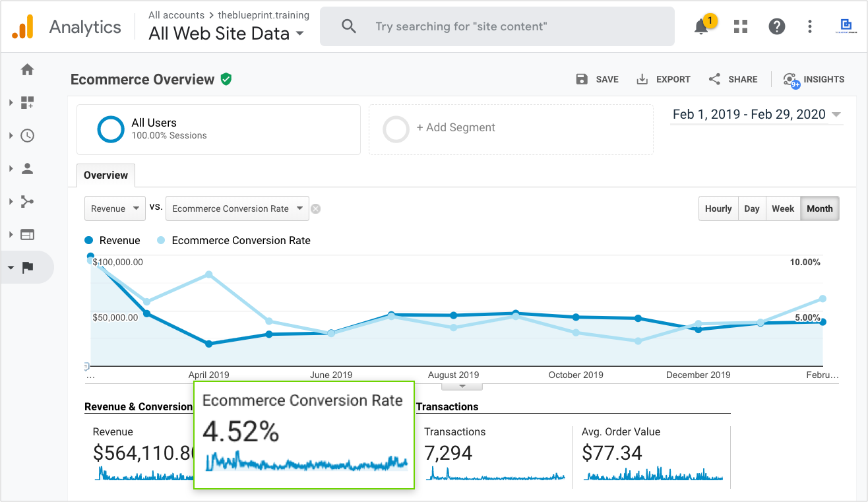Expand the date range picker
The height and width of the screenshot is (502, 868).
(x=756, y=115)
